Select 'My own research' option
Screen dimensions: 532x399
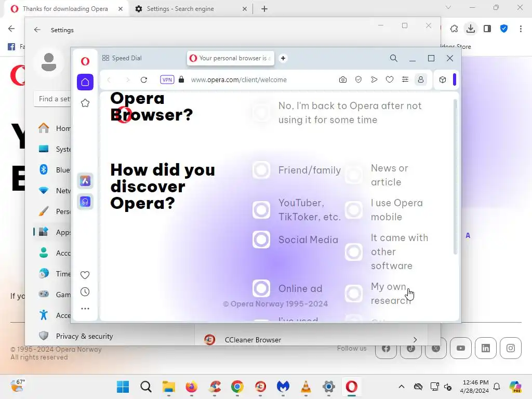[x=354, y=294]
